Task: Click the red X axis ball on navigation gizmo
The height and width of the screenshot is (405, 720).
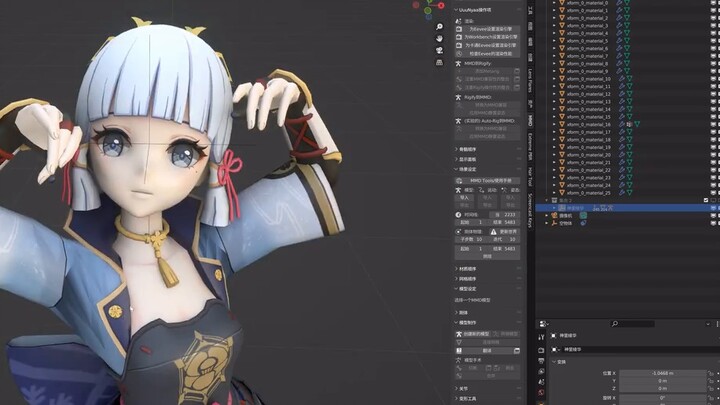Action: (441, 6)
